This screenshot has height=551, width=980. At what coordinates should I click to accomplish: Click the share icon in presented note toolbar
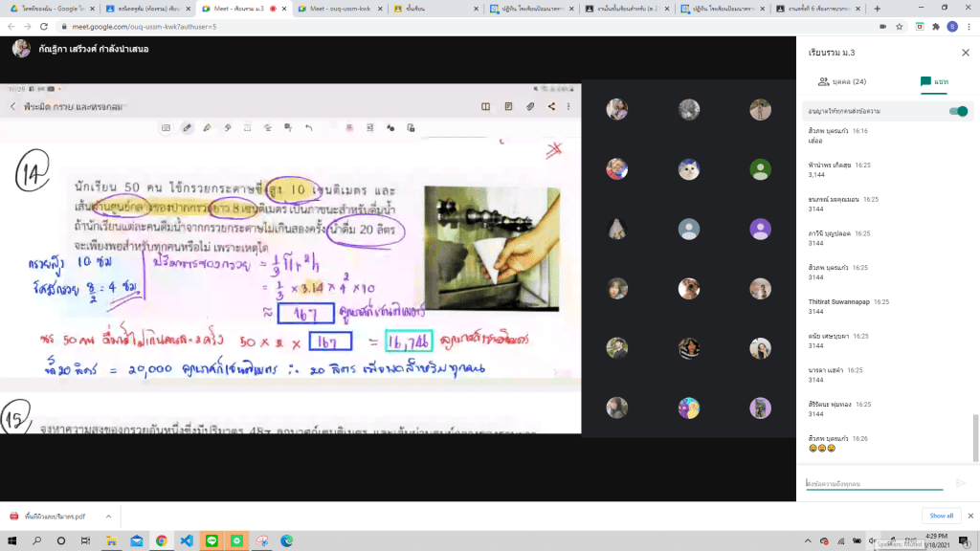click(x=551, y=107)
